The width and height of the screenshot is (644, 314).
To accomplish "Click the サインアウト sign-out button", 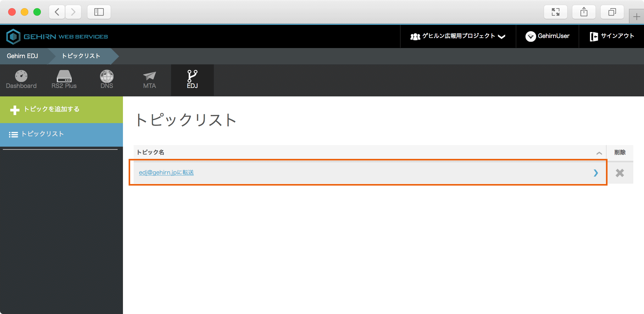I will click(x=612, y=36).
